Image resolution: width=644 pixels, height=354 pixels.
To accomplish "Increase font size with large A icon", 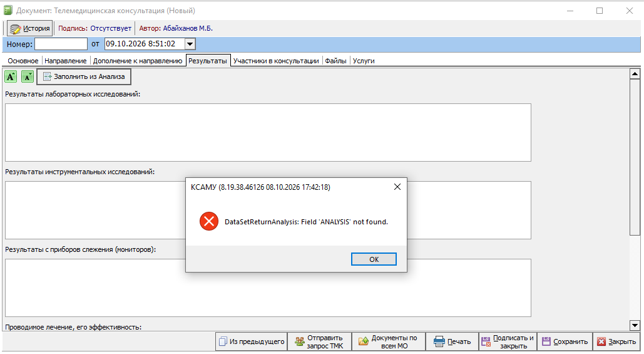I will 11,76.
